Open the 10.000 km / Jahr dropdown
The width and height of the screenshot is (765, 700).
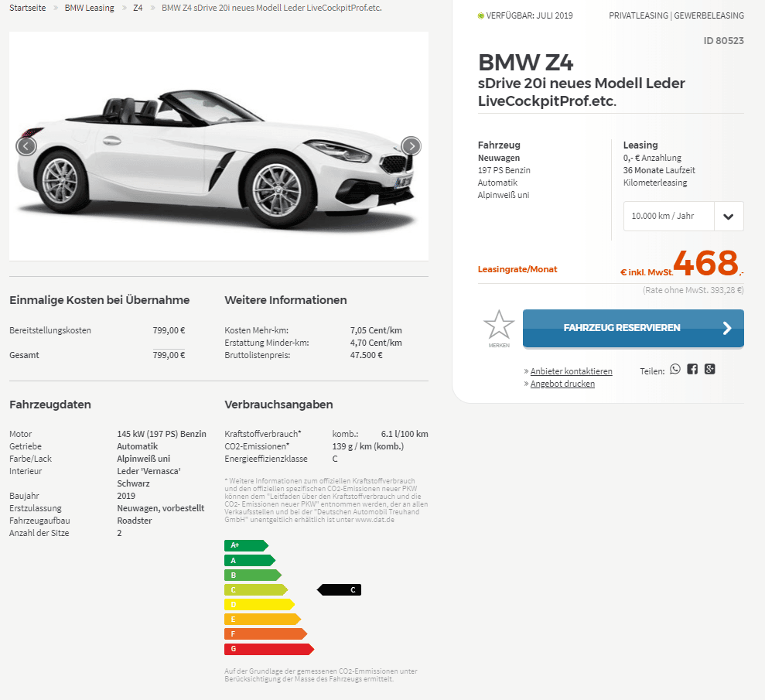click(684, 216)
